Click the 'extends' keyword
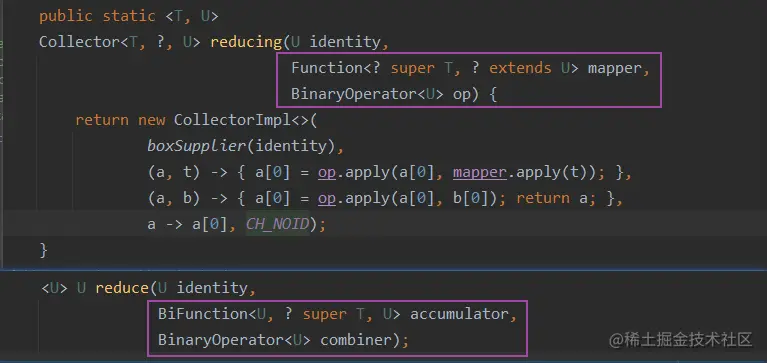Viewport: 767px width, 363px height. click(520, 68)
